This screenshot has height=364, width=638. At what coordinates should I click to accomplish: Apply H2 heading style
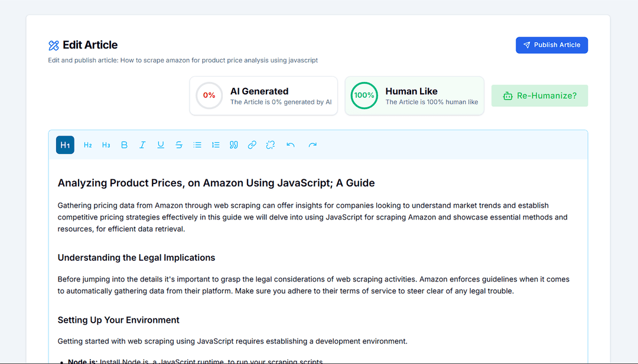(88, 145)
